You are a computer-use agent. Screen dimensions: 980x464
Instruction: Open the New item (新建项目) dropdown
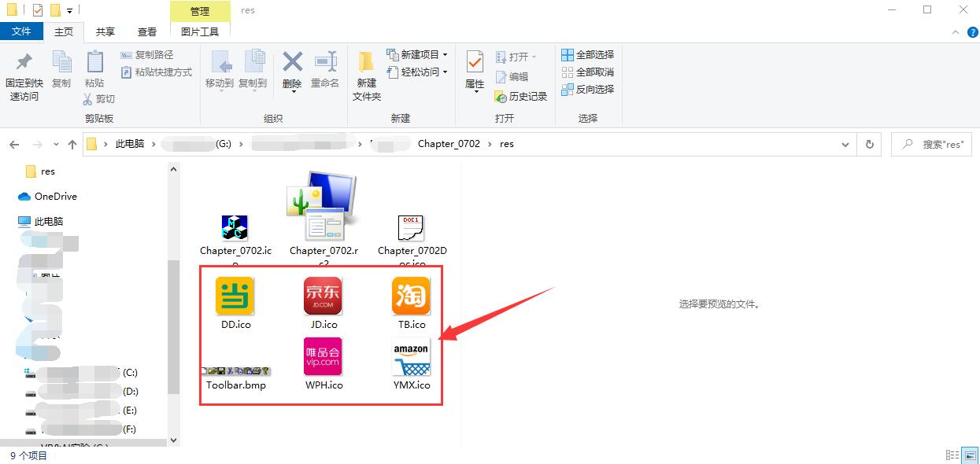[x=417, y=55]
